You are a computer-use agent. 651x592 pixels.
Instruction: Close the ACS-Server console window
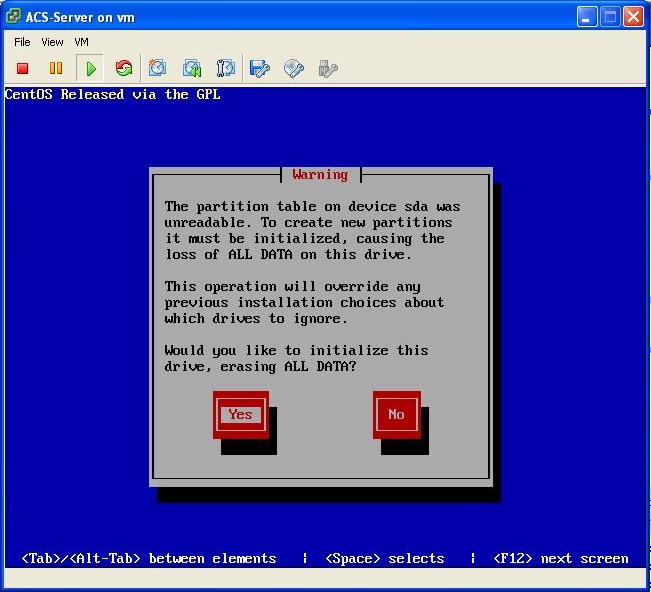tap(633, 17)
